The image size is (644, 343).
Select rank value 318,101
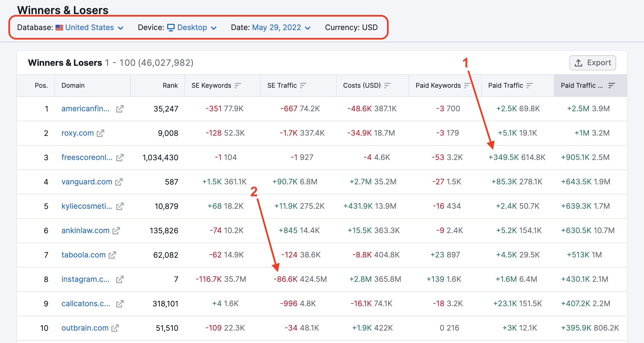[165, 304]
